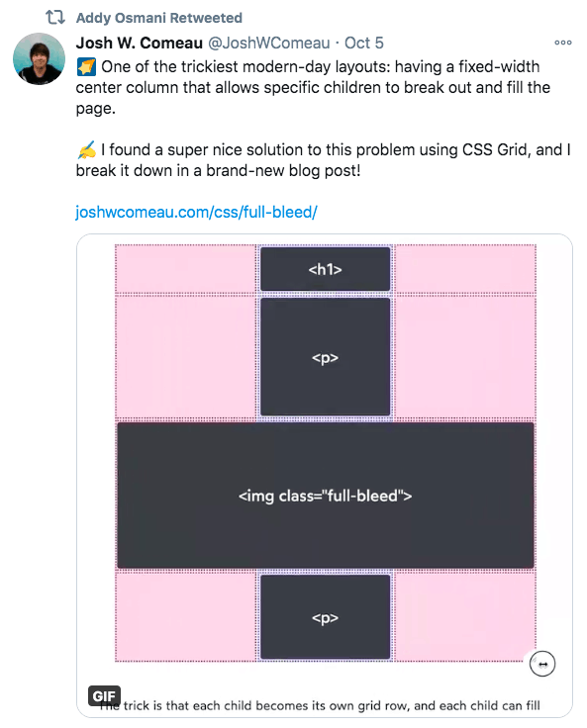
Task: Click the pink cell left of <h1>
Action: click(x=186, y=269)
